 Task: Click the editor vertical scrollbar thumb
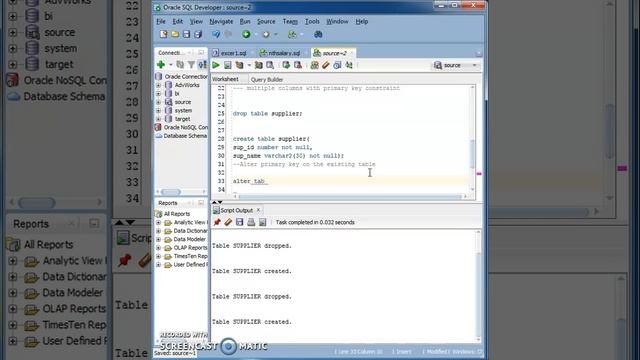[473, 153]
